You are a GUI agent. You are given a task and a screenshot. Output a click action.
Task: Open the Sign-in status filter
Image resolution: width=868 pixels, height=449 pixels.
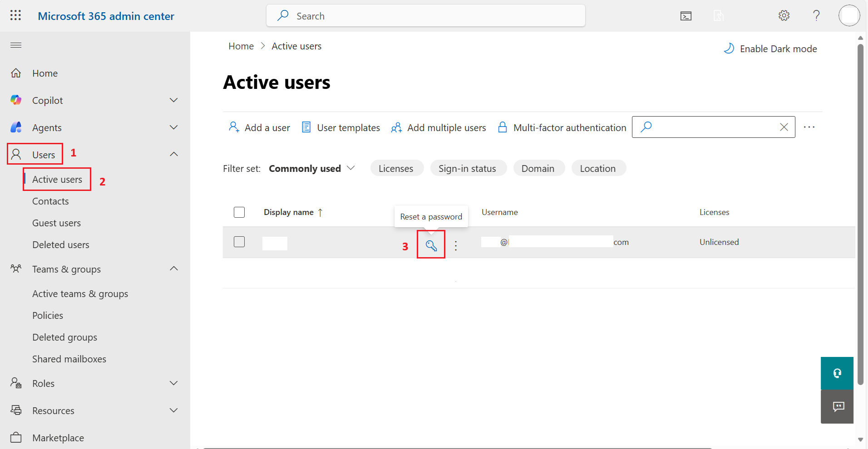click(468, 168)
